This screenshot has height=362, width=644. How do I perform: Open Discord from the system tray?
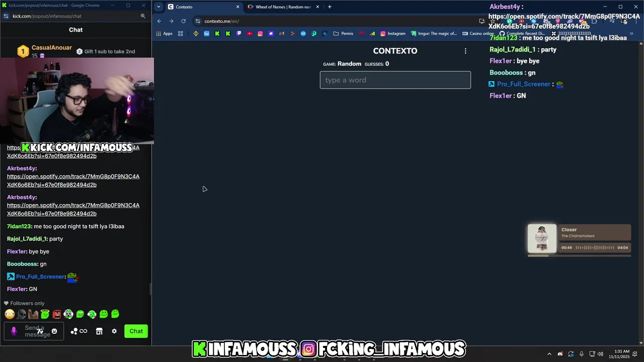(x=560, y=354)
